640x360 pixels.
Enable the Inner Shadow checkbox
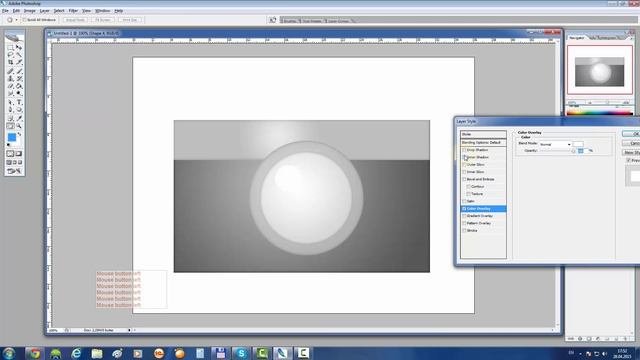(x=464, y=157)
